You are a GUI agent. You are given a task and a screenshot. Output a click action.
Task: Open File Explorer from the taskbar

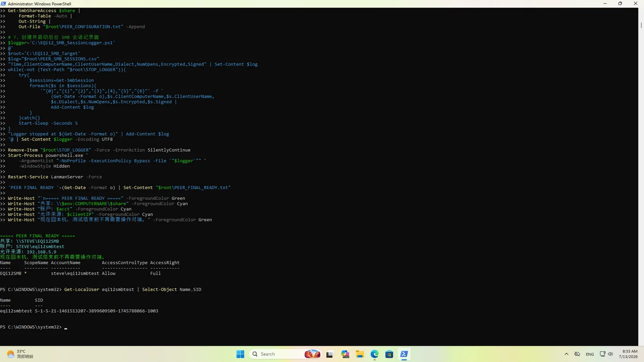(x=360, y=354)
